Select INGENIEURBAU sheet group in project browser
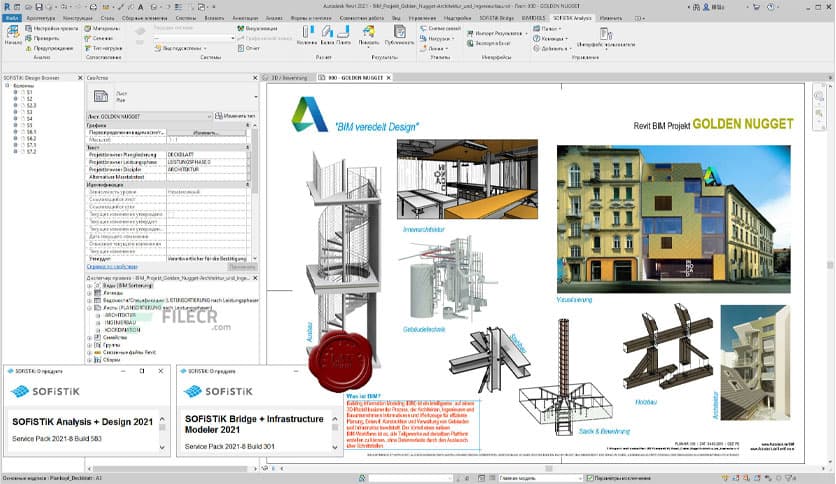The width and height of the screenshot is (836, 484). point(120,323)
